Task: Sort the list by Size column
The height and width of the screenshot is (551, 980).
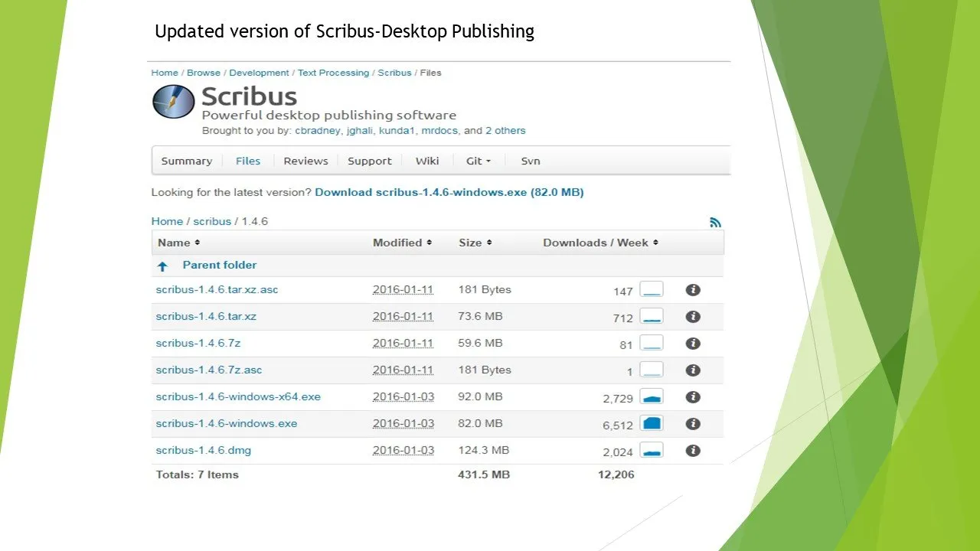Action: click(475, 243)
